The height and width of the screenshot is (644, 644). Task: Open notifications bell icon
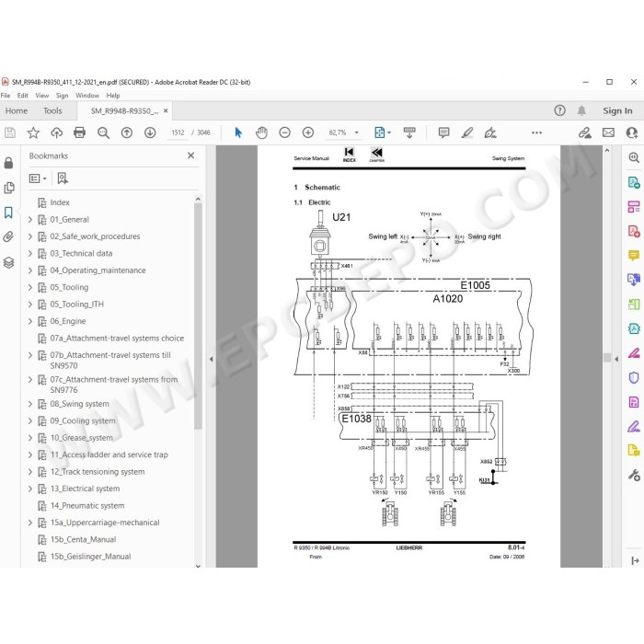[581, 110]
